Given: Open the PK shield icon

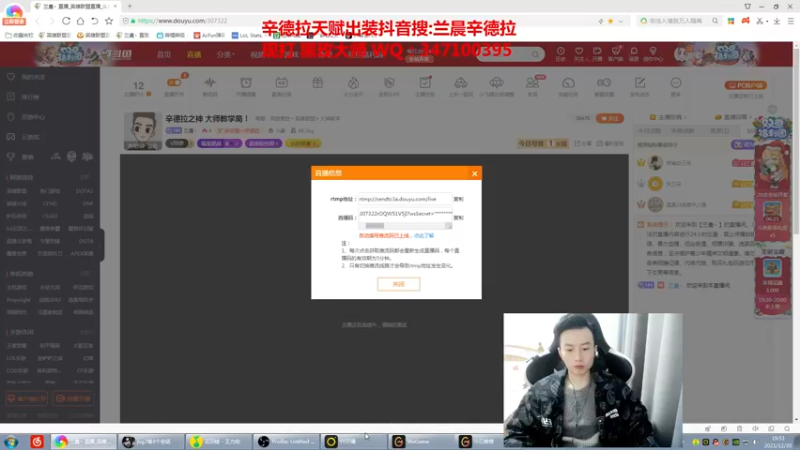Looking at the screenshot, I should (x=389, y=83).
